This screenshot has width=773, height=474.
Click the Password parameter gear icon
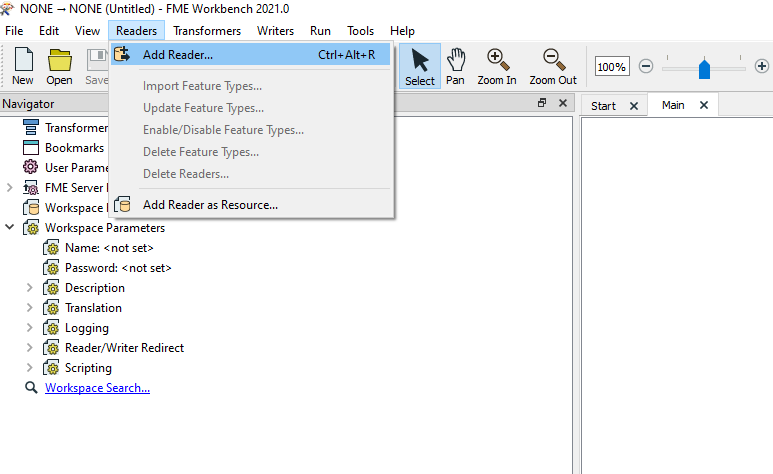pos(51,268)
